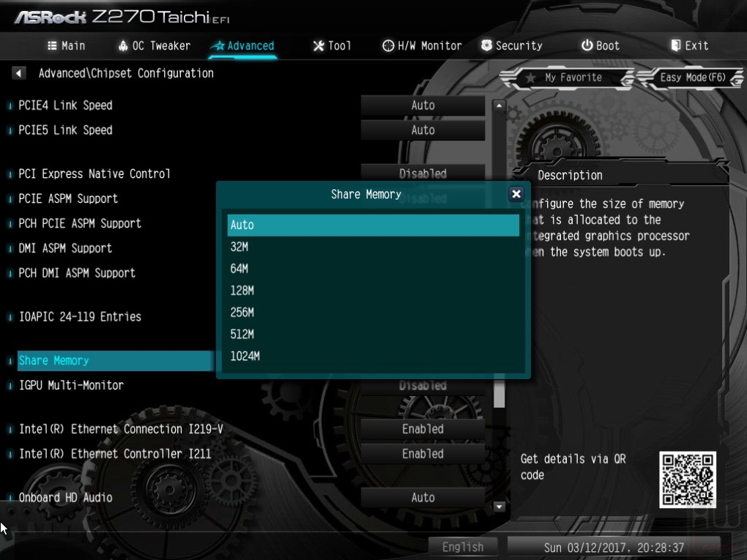747x560 pixels.
Task: Click the Tool tab wrench icon
Action: coord(319,45)
